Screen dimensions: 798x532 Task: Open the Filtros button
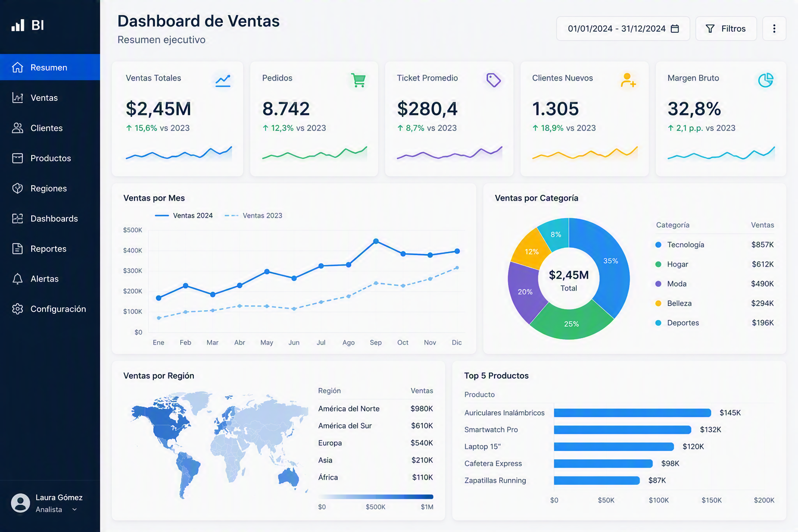(x=726, y=29)
